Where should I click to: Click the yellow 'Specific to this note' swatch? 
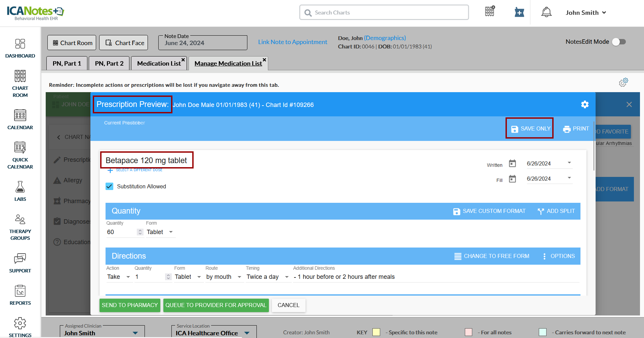(x=376, y=332)
